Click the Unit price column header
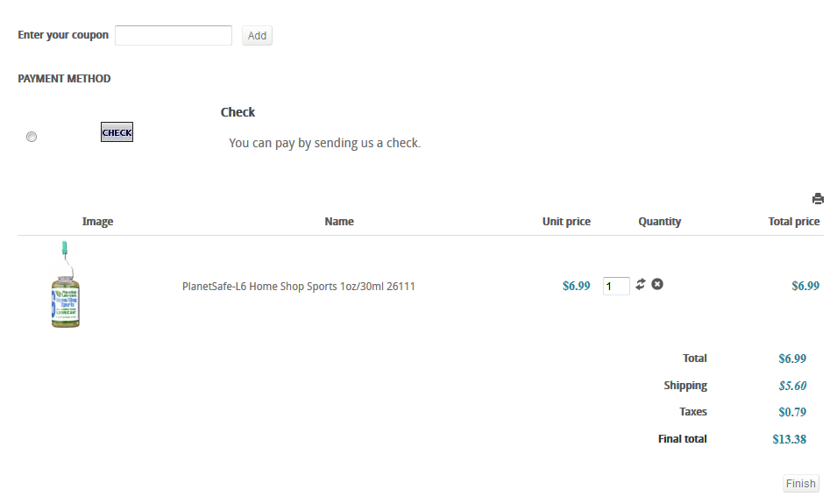The width and height of the screenshot is (837, 504). click(x=566, y=221)
